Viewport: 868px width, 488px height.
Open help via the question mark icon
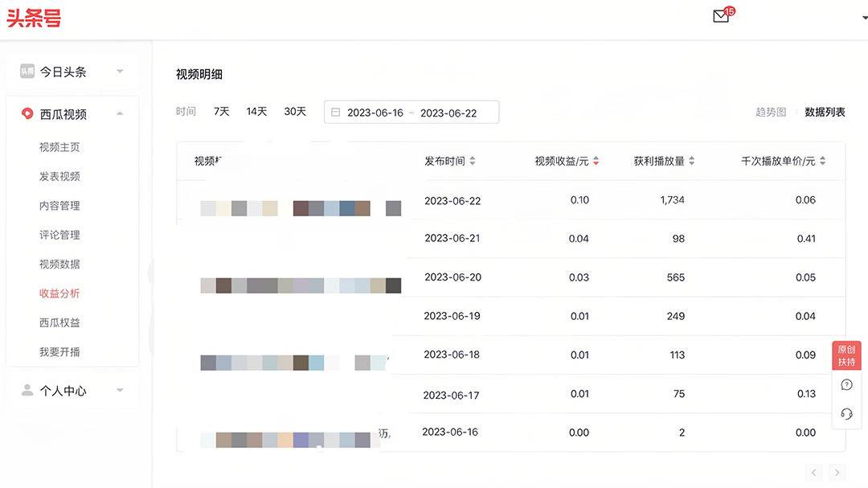tap(846, 384)
